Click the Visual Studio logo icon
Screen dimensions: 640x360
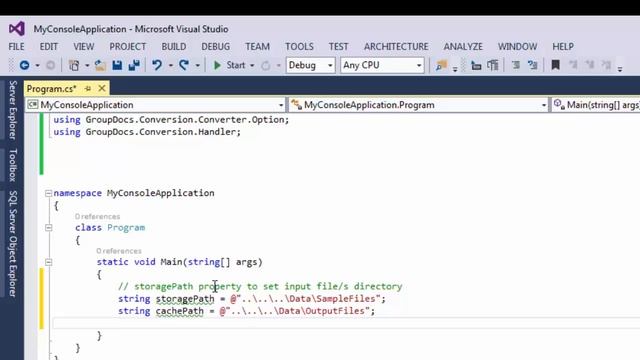pyautogui.click(x=17, y=29)
